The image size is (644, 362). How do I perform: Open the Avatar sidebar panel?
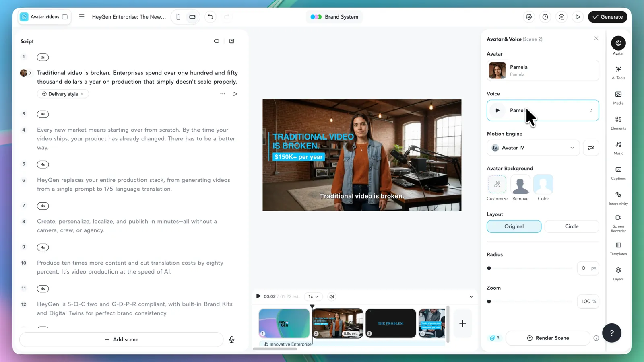click(x=618, y=46)
